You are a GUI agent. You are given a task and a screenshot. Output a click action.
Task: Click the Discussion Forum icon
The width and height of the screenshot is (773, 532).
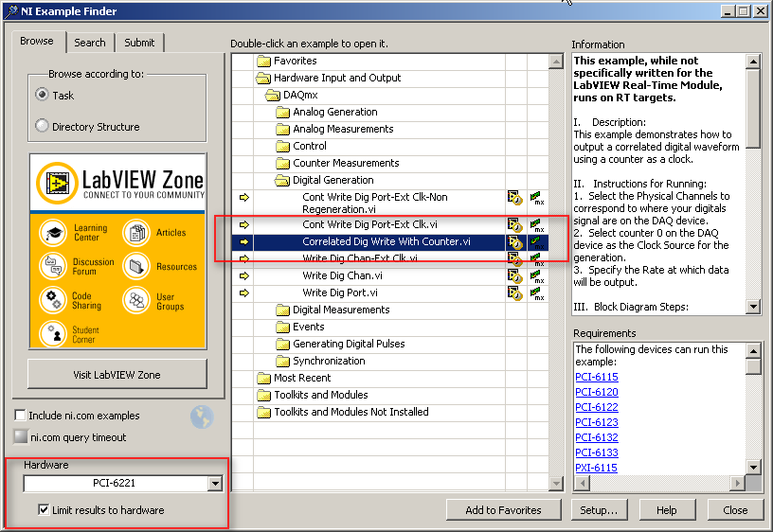point(53,266)
